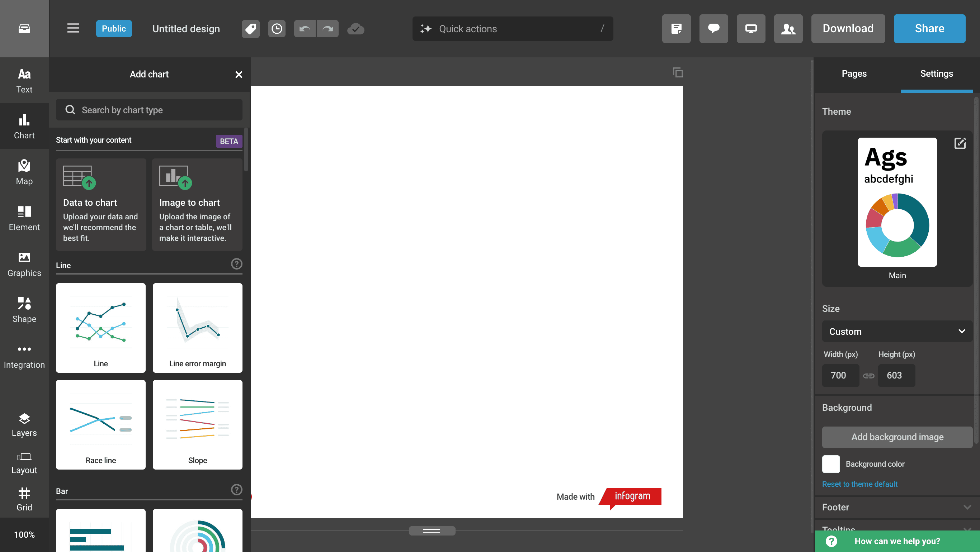Select the Map tool

[24, 172]
